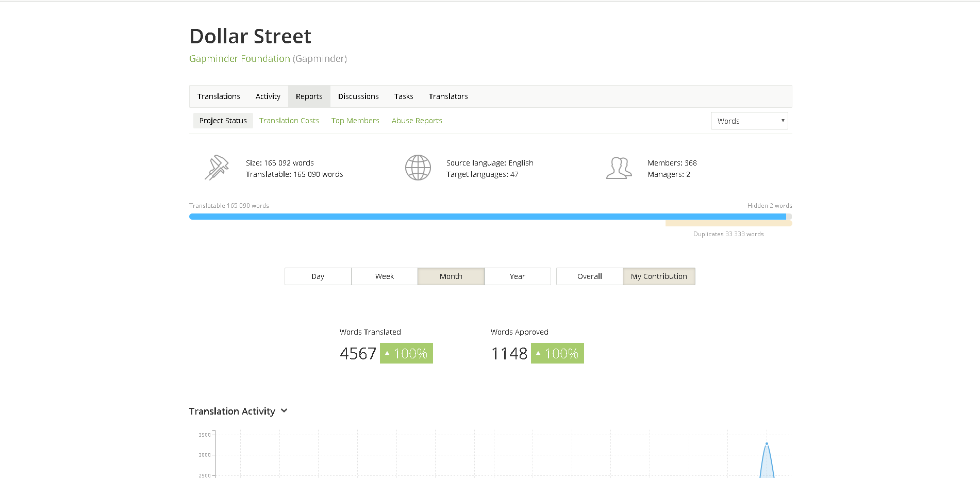980x478 pixels.
Task: Go to the Discussions tab
Action: [x=358, y=96]
